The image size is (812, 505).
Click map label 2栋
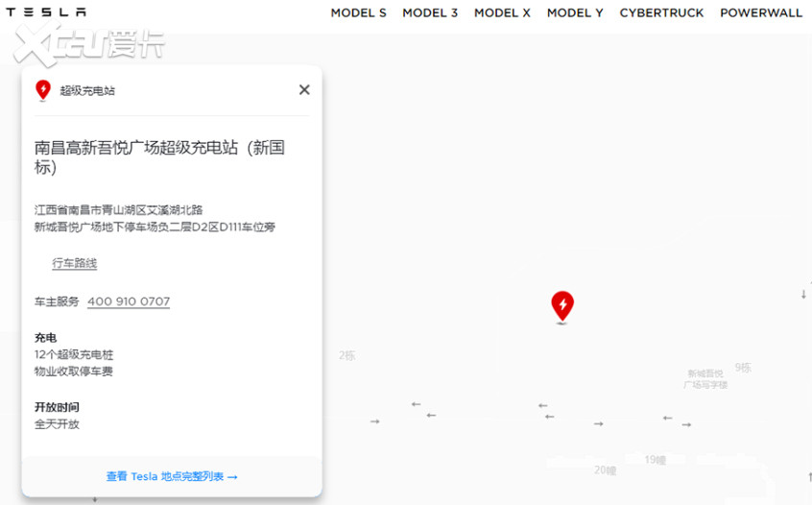(x=346, y=355)
